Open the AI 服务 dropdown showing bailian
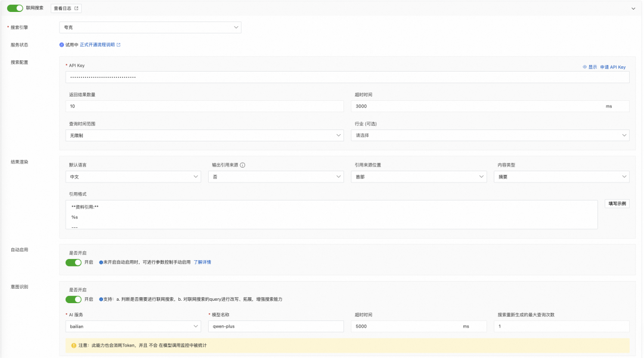 click(x=133, y=326)
